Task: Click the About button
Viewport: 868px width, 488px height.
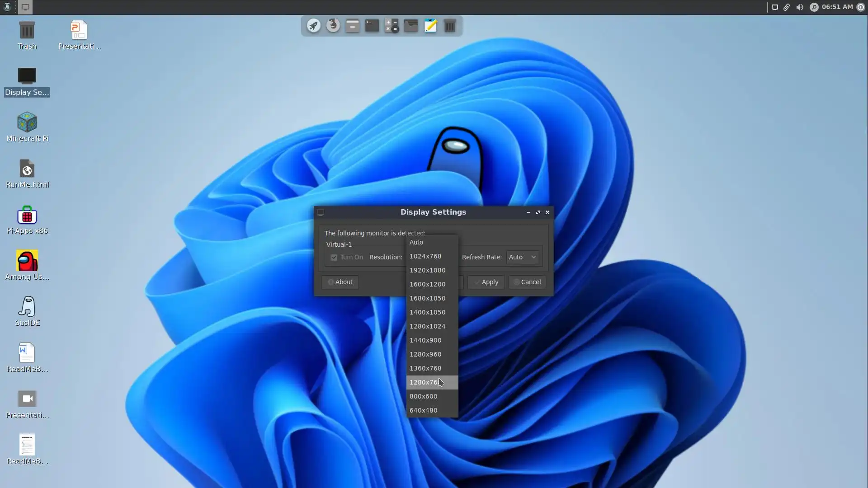Action: (340, 282)
